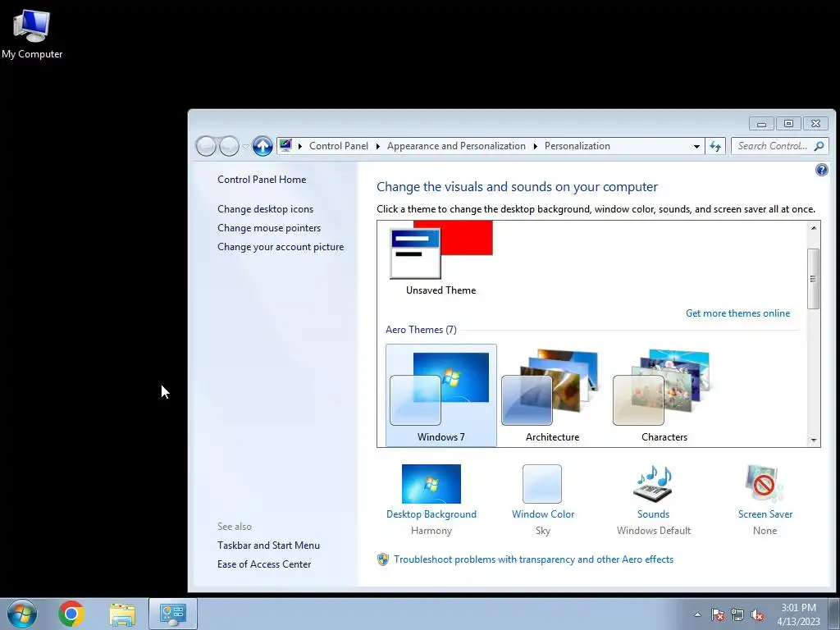Click the Personalization taskbar button

point(172,614)
